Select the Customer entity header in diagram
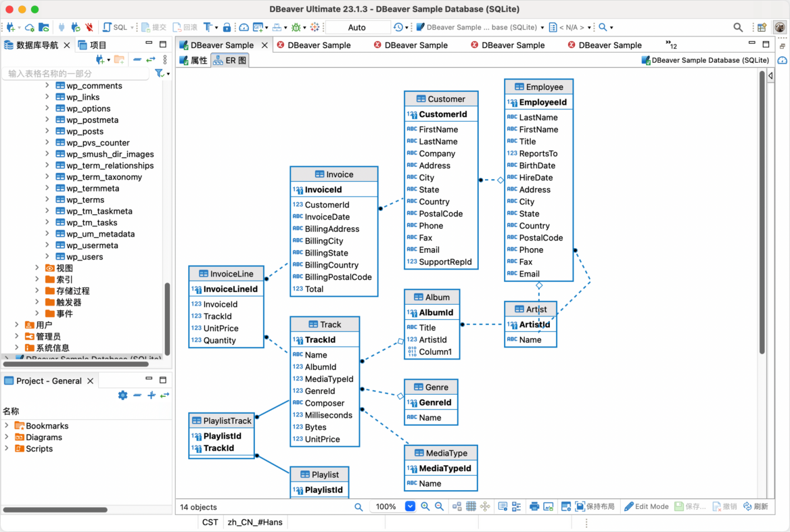Viewport: 790px width, 532px height. 441,99
